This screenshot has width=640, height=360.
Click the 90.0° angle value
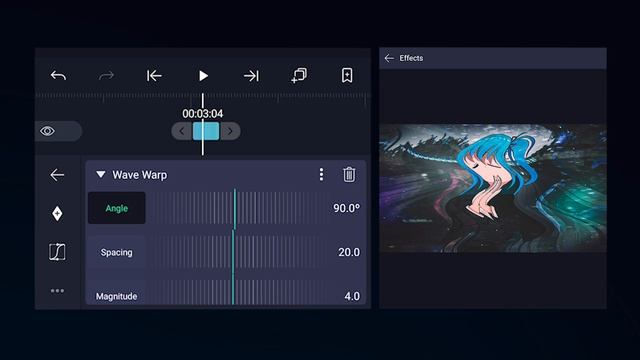347,208
